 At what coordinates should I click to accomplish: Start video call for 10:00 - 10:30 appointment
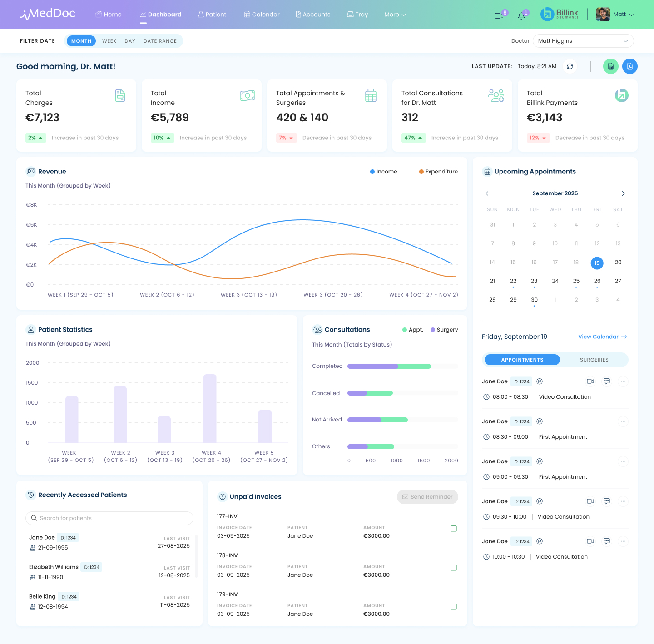click(x=590, y=541)
